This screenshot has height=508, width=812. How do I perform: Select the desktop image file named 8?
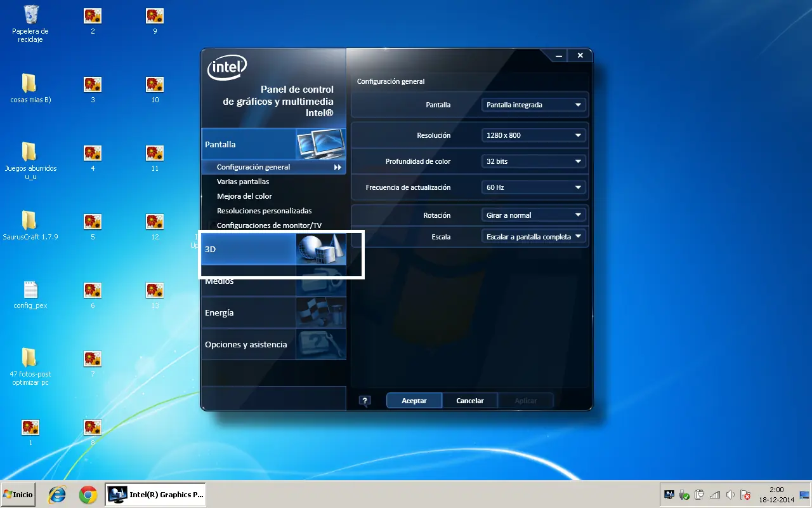[x=93, y=432]
